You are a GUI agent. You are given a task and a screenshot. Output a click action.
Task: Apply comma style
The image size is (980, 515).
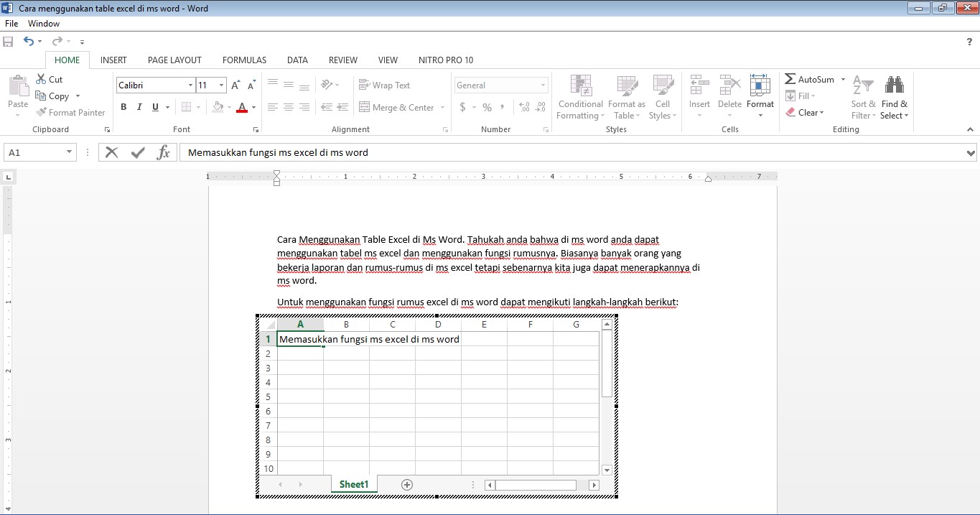pos(503,107)
